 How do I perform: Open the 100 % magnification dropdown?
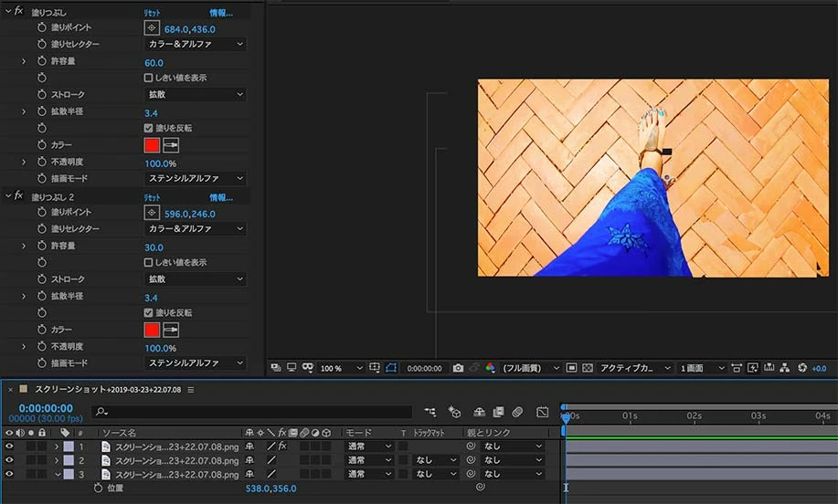341,368
